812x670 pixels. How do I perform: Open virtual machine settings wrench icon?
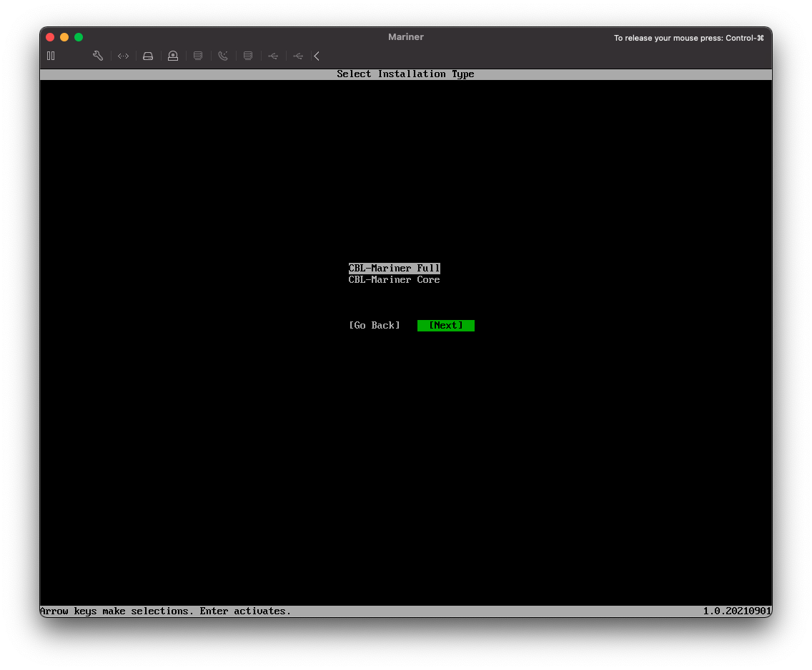[98, 56]
